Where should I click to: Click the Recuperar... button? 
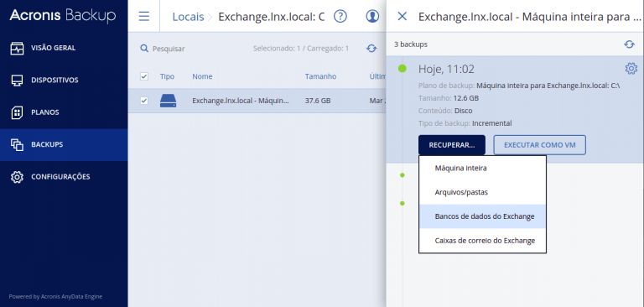pyautogui.click(x=452, y=145)
